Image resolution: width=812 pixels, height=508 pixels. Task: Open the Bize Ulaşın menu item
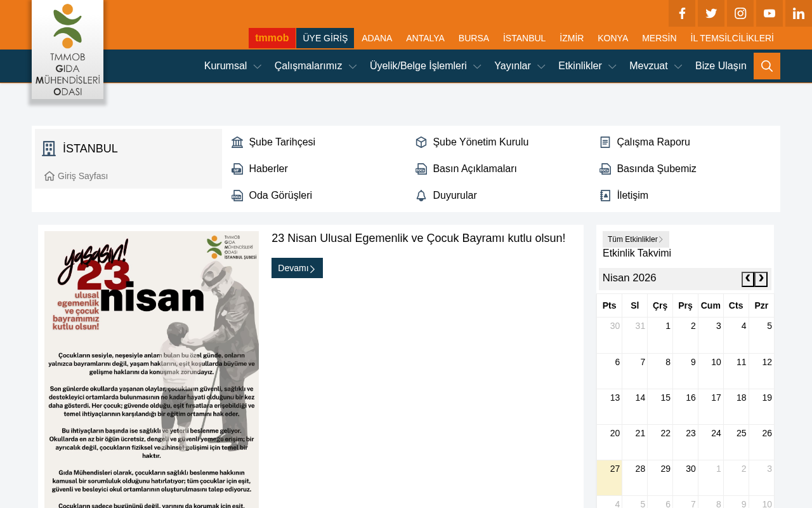(721, 66)
